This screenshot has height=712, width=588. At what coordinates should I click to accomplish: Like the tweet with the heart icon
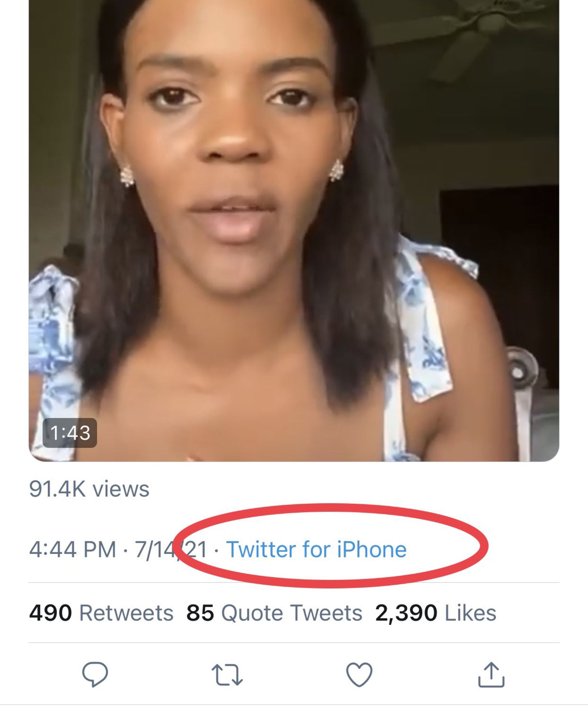coord(359,674)
